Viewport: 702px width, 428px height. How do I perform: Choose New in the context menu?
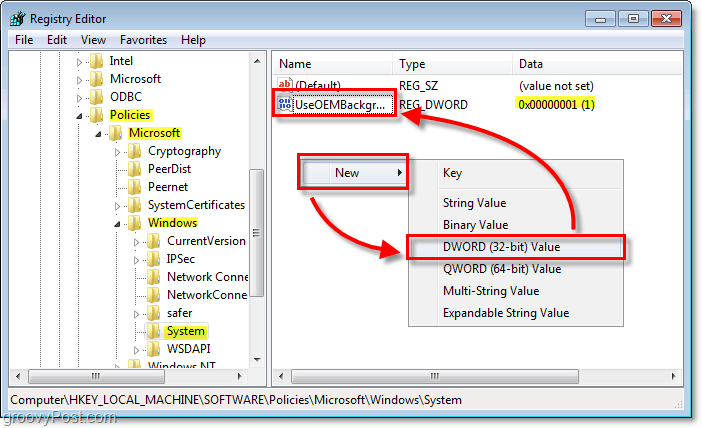pos(353,173)
